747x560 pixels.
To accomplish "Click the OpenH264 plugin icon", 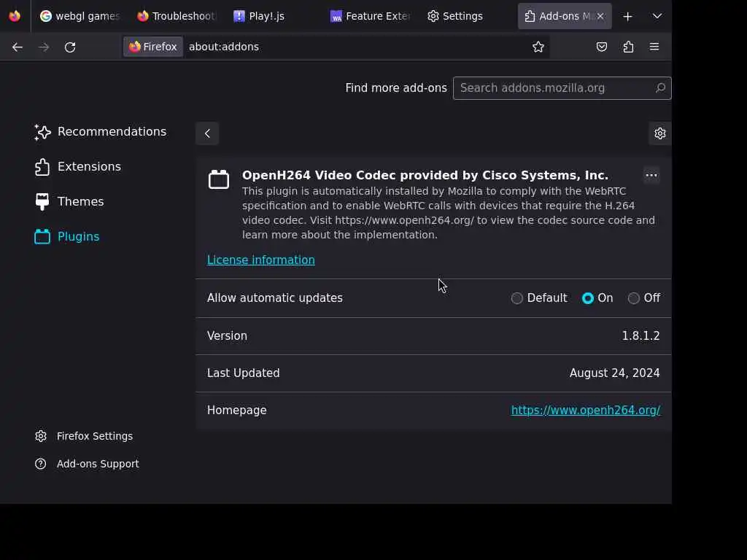I will pos(219,179).
